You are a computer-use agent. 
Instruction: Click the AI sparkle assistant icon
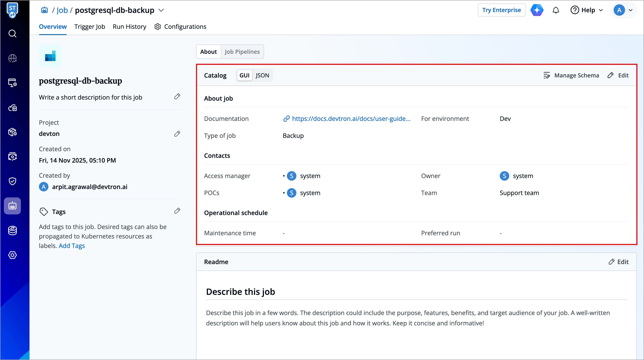[x=537, y=10]
